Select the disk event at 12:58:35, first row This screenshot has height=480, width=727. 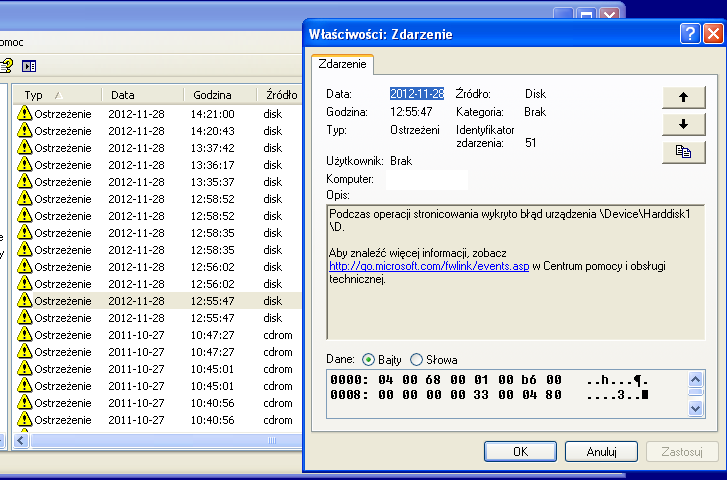click(158, 233)
